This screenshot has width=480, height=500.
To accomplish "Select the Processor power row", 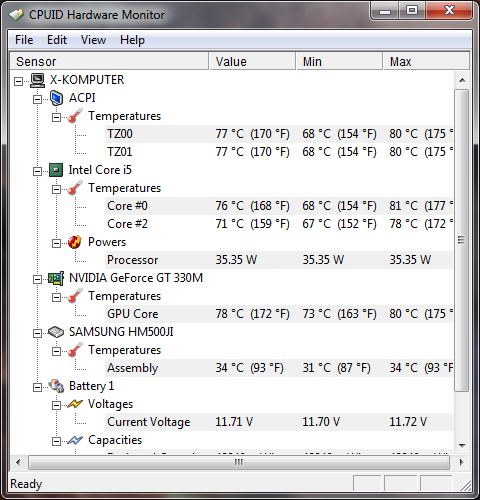I will [279, 260].
